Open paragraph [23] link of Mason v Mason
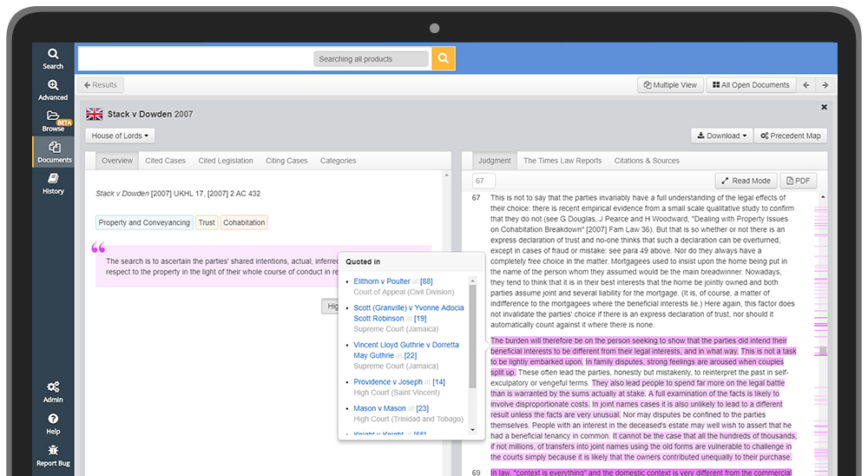The width and height of the screenshot is (868, 476). [423, 408]
